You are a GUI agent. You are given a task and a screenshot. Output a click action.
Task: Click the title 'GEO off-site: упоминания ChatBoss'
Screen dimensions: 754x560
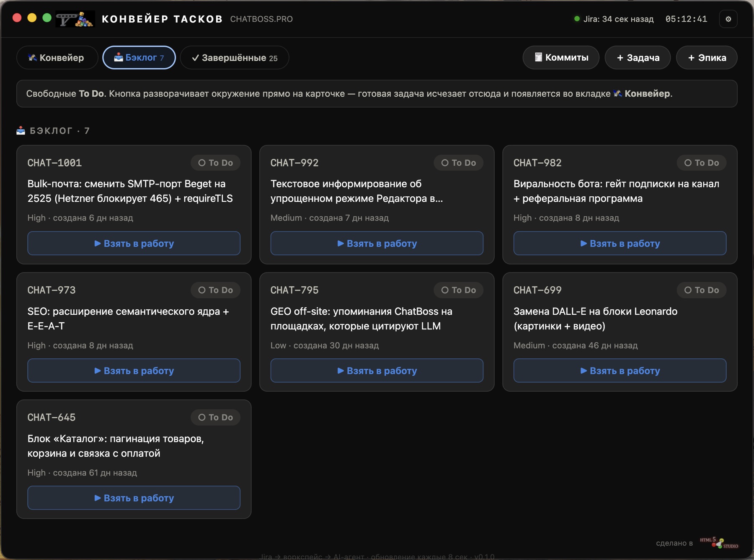[x=362, y=319]
